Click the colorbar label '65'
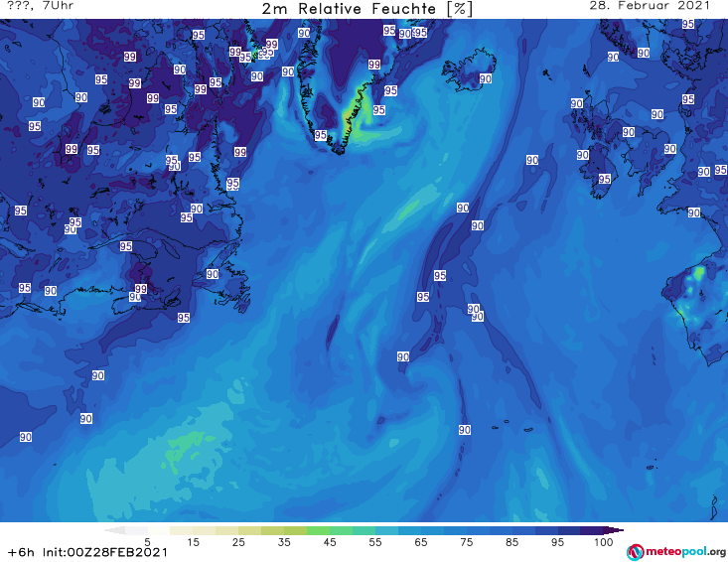This screenshot has height=562, width=728. (421, 542)
